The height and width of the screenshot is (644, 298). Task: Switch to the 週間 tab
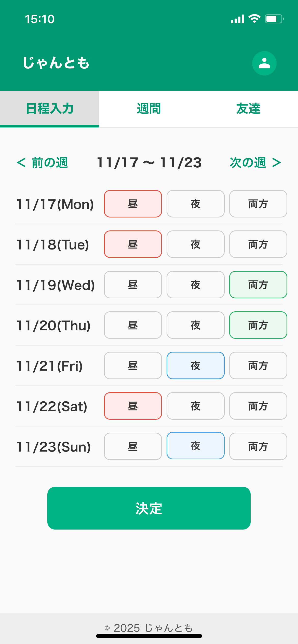[149, 109]
